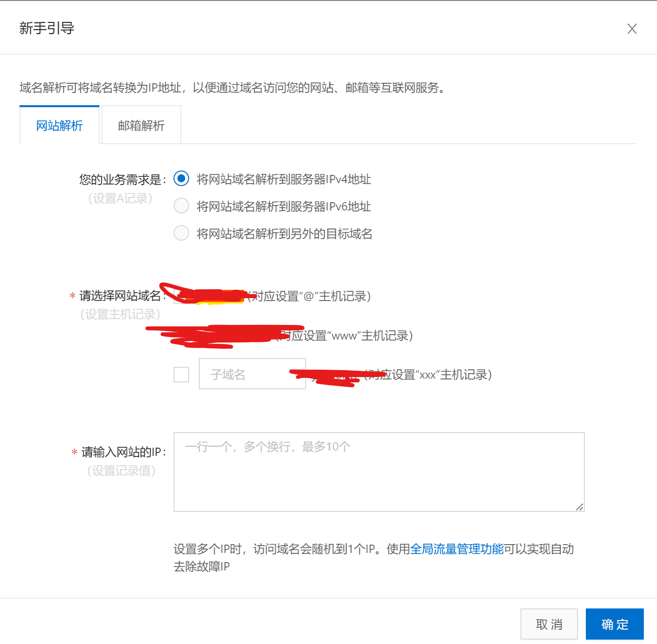This screenshot has height=644, width=657.
Task: Click the 设置记录值 hint label
Action: [x=121, y=471]
